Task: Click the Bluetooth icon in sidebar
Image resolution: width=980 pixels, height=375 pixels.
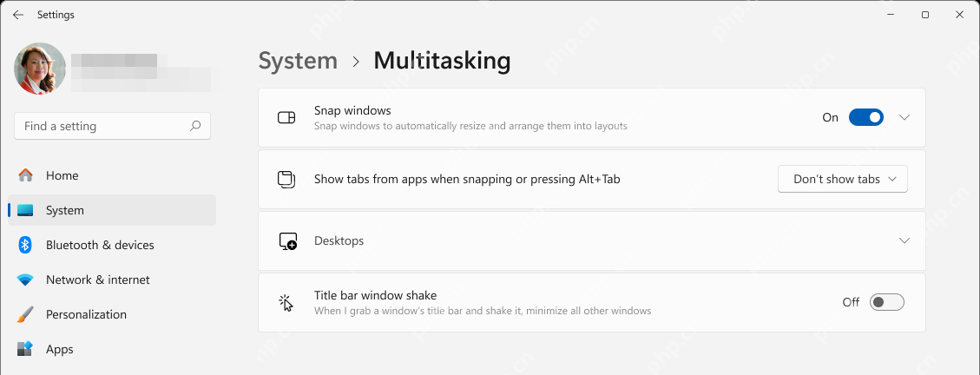Action: (25, 245)
